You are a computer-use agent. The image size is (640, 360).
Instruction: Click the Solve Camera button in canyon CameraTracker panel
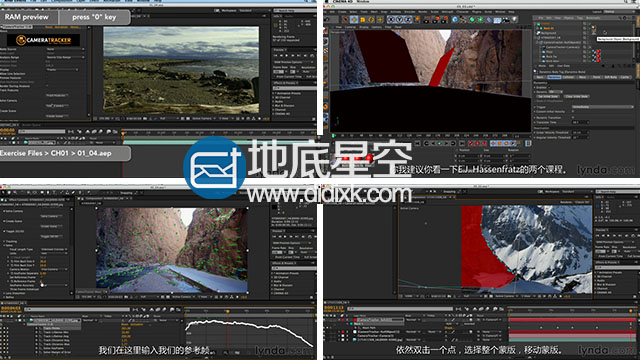(x=51, y=216)
